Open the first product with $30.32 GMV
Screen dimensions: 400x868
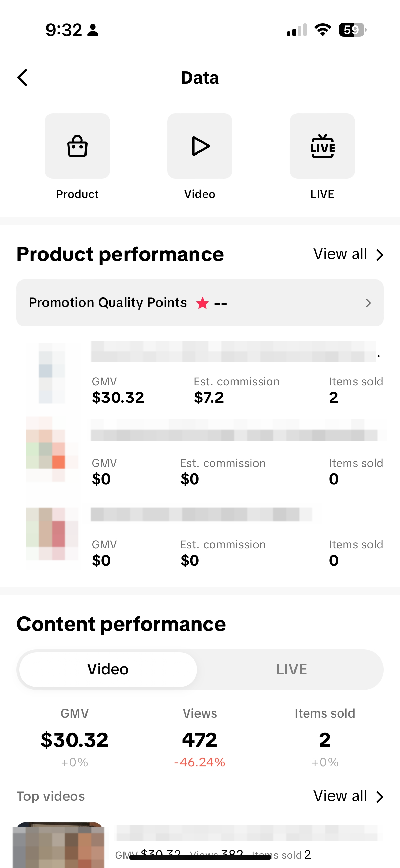click(204, 374)
